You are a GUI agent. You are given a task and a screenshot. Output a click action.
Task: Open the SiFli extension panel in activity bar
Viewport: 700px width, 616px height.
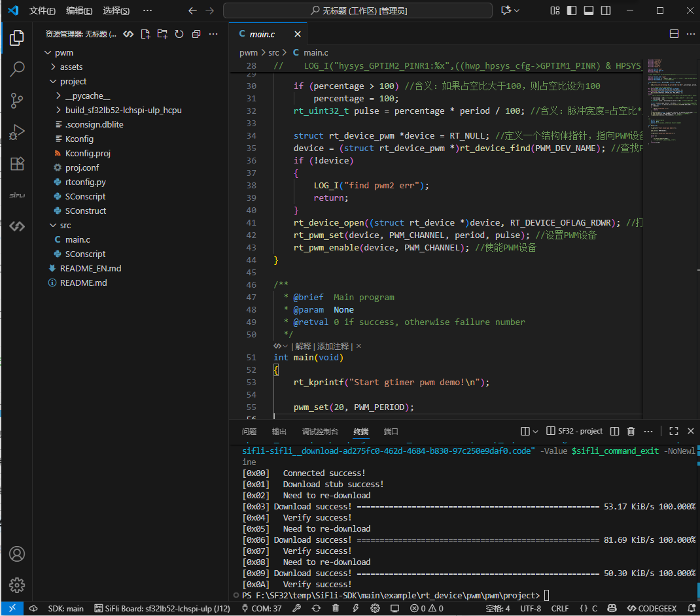17,196
